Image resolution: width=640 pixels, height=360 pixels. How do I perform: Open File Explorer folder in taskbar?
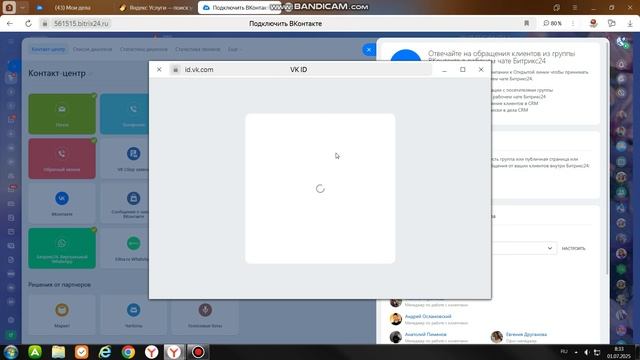point(58,352)
